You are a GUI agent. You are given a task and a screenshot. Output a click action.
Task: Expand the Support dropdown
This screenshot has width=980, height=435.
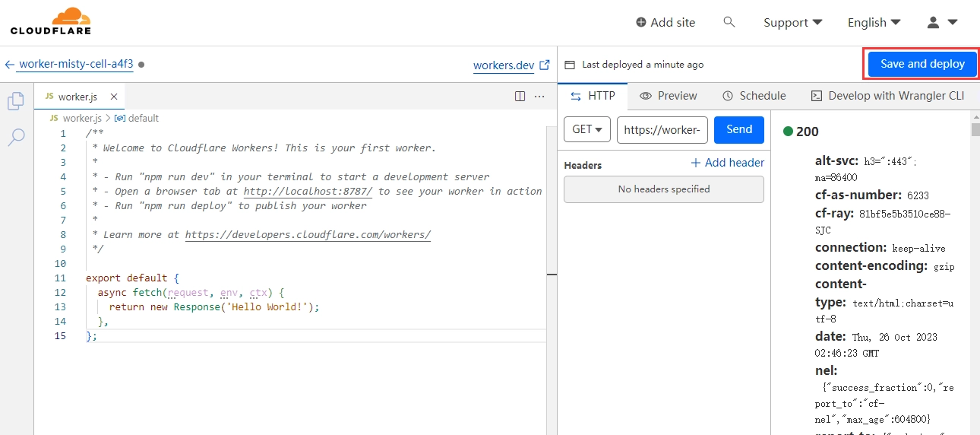(792, 22)
